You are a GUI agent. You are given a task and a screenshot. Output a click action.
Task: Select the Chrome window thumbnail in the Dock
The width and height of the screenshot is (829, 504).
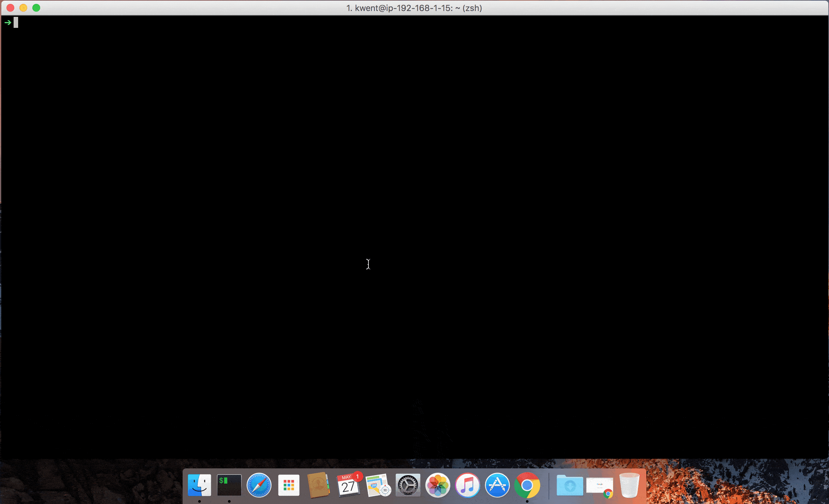click(x=599, y=485)
